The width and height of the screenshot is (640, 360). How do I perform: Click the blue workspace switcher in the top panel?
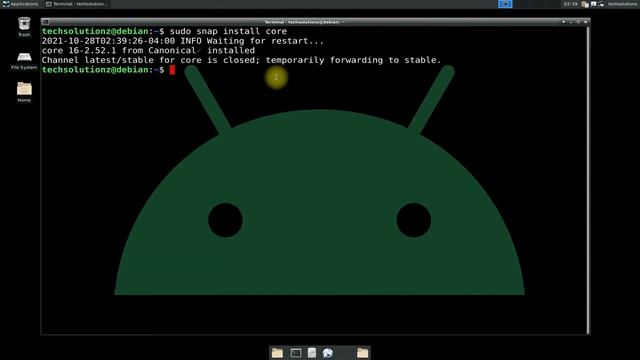click(505, 4)
